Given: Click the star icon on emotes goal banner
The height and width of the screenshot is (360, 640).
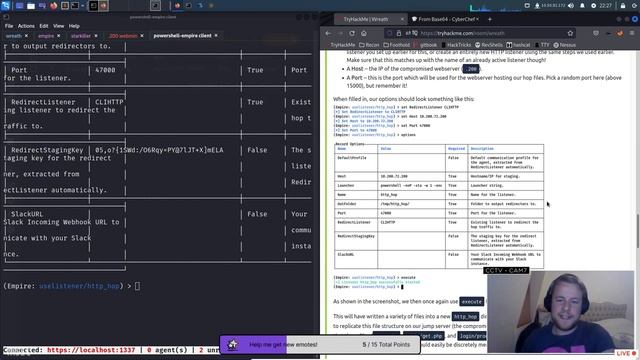Looking at the screenshot, I should pyautogui.click(x=232, y=344).
